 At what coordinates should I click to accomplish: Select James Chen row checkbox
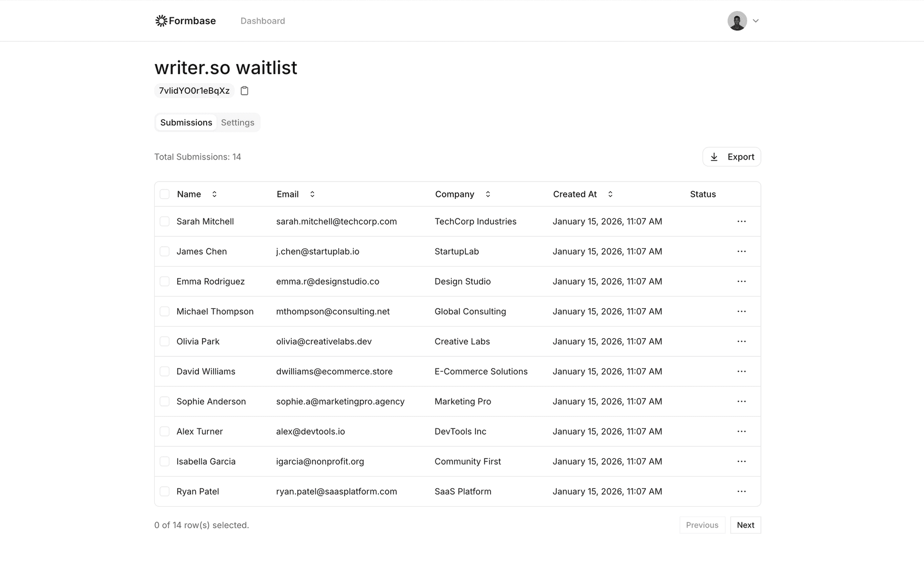pos(165,251)
